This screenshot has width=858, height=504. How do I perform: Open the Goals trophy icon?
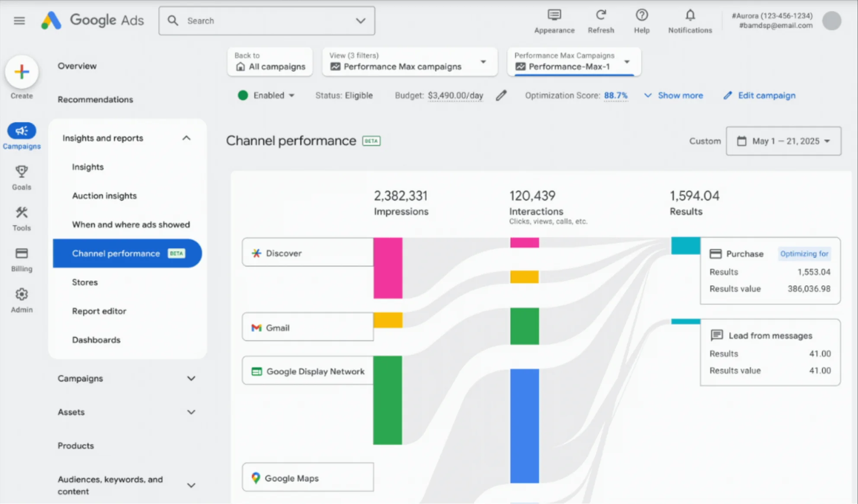[22, 172]
